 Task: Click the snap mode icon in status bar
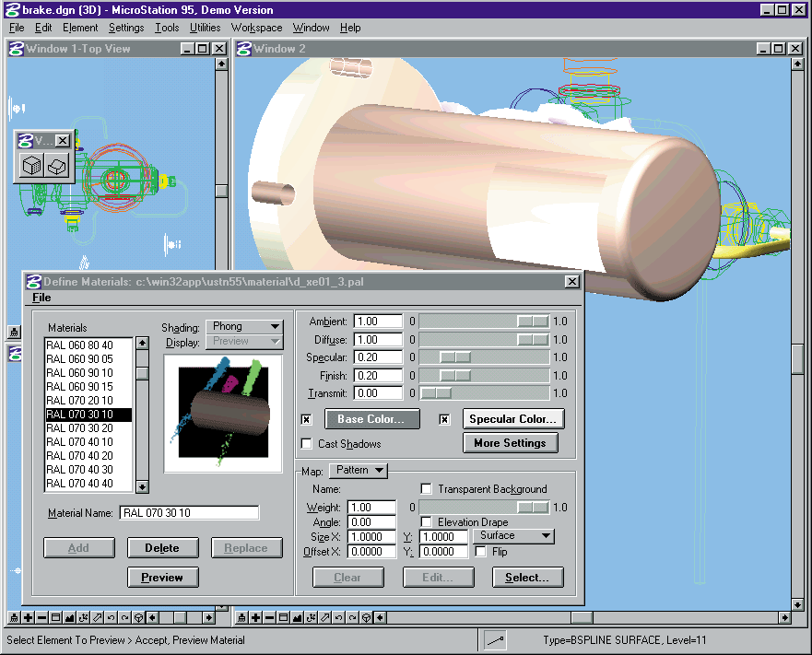click(494, 640)
